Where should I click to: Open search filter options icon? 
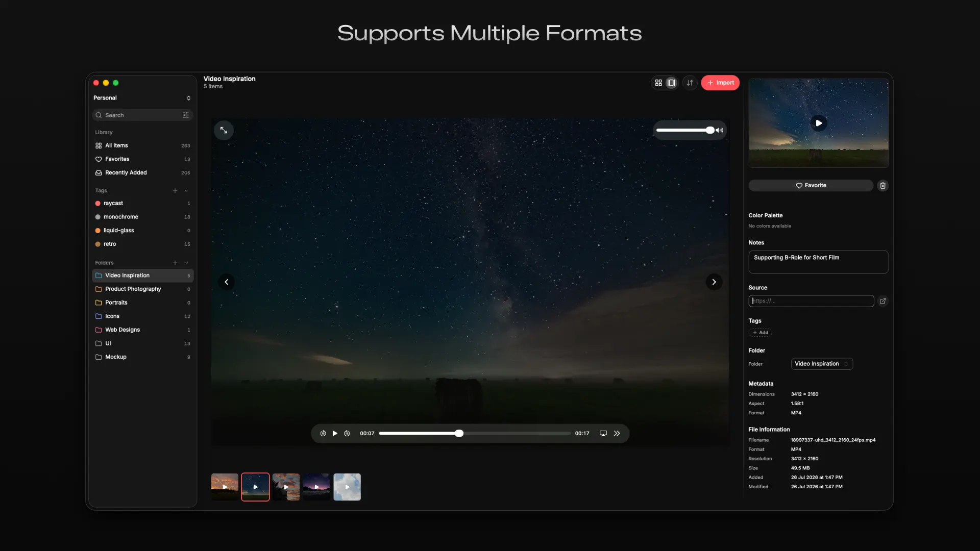pyautogui.click(x=186, y=115)
